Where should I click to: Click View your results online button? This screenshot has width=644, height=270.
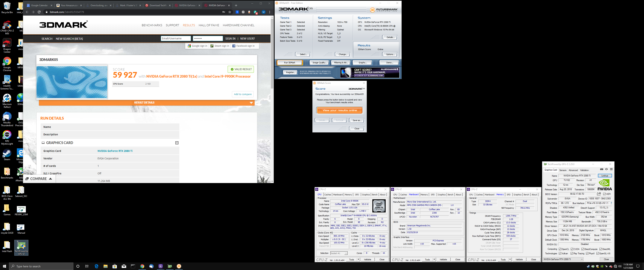[x=339, y=110]
